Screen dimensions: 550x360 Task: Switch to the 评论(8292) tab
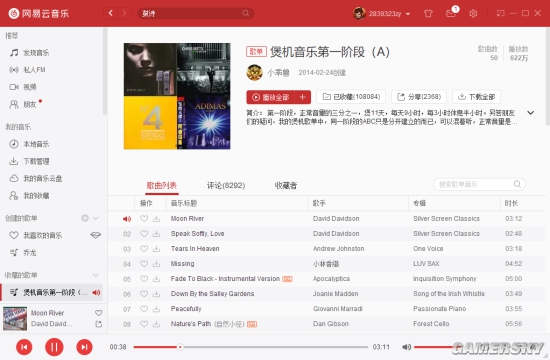click(x=226, y=186)
